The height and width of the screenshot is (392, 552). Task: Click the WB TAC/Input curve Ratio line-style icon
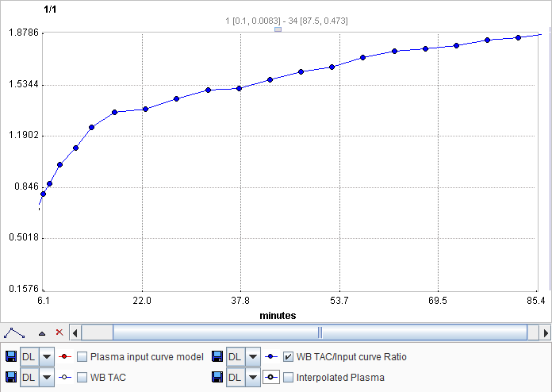point(270,357)
